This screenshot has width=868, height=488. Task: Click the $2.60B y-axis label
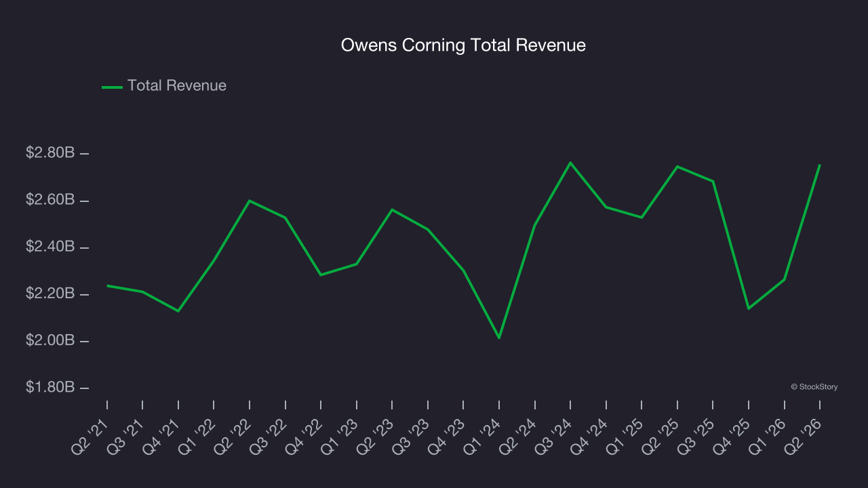tap(50, 200)
